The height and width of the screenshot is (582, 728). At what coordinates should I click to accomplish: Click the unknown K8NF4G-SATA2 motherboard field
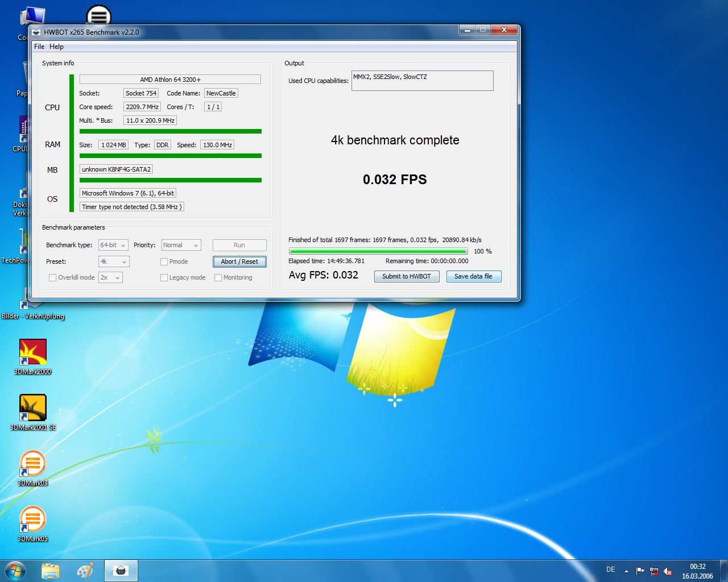116,169
